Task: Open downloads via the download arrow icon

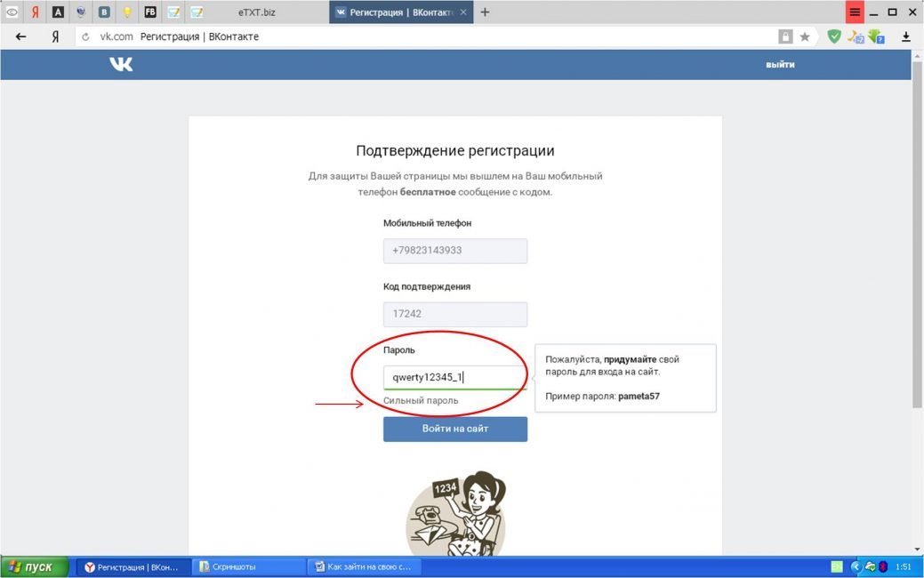Action: click(x=905, y=36)
